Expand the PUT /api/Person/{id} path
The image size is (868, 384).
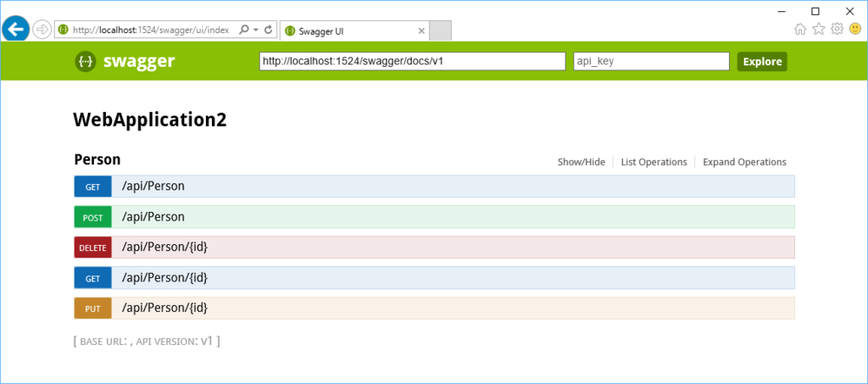point(165,309)
